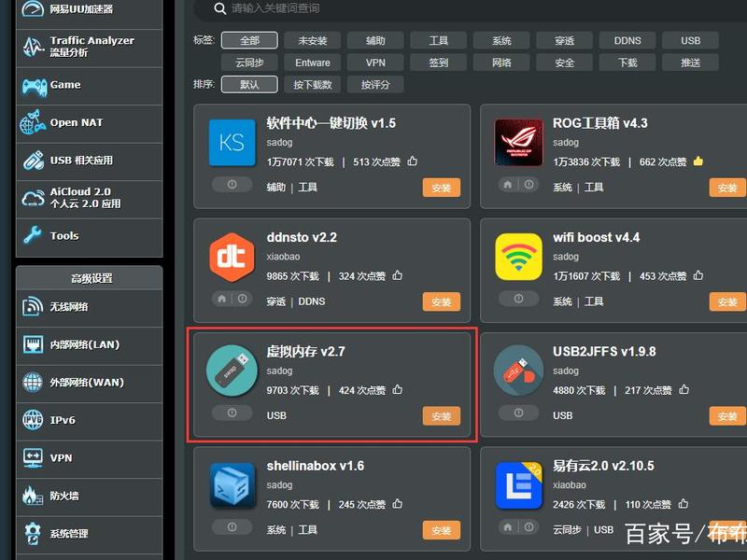Viewport: 747px width, 560px height.
Task: Open the Tools menu item
Action: (x=89, y=237)
